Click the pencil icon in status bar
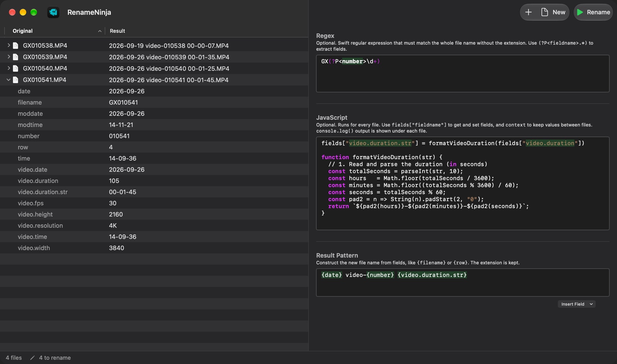 point(32,357)
